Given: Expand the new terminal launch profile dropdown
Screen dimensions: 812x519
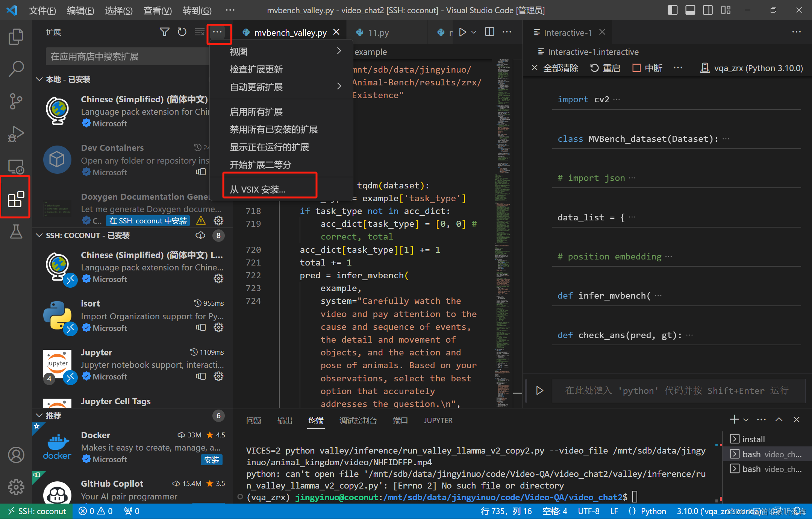Looking at the screenshot, I should coord(746,420).
